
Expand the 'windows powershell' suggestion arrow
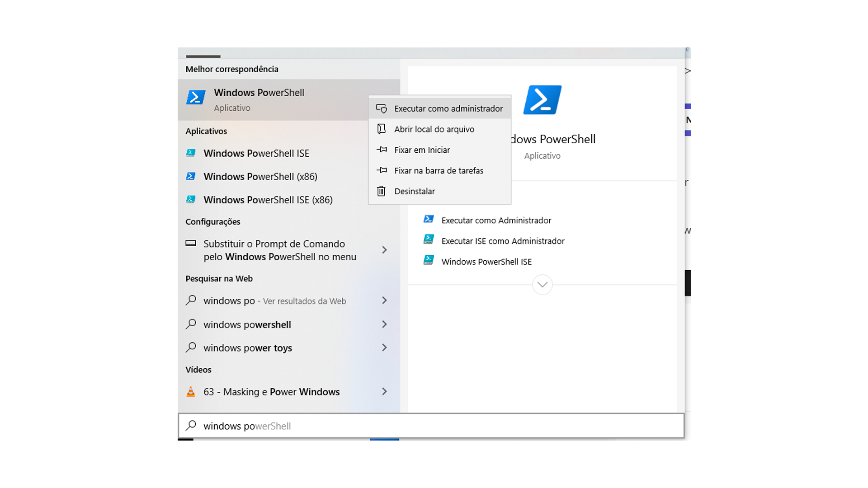click(384, 324)
